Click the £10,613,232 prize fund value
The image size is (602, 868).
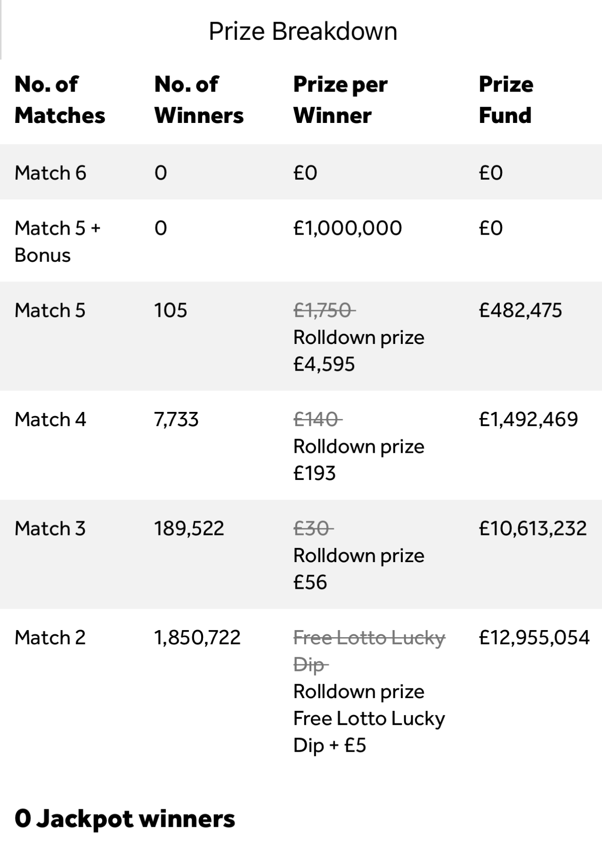click(533, 528)
